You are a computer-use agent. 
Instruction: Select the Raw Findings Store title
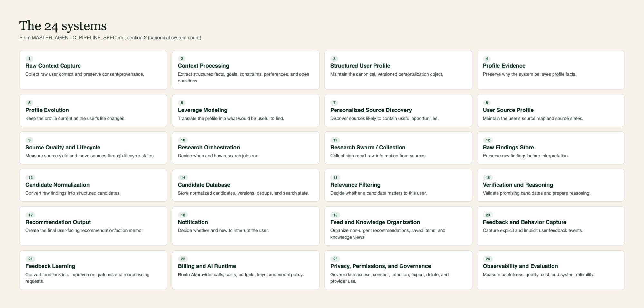point(508,147)
